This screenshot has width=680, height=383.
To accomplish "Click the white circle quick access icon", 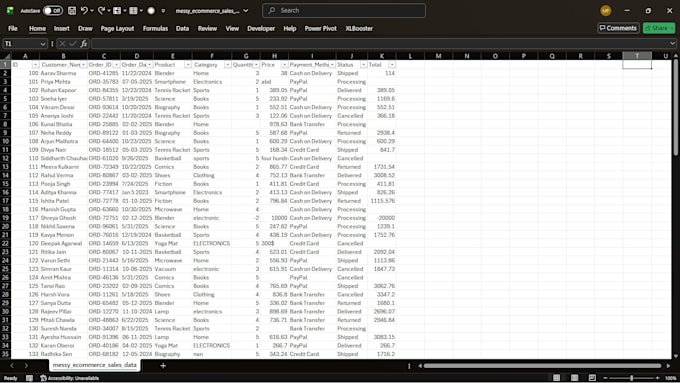I will [151, 10].
